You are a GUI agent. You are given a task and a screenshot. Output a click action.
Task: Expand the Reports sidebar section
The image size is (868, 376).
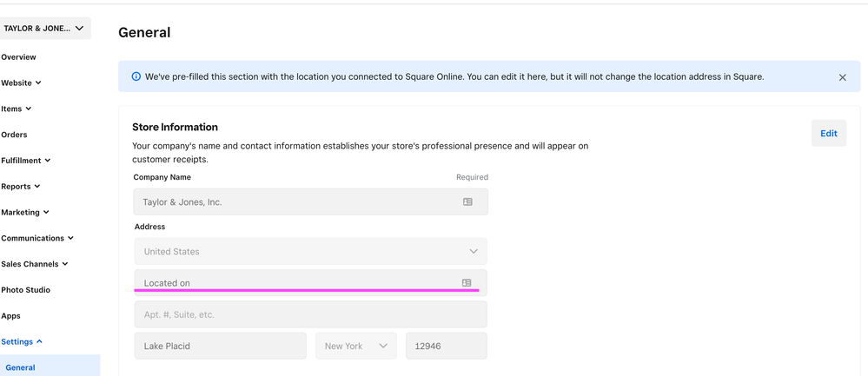click(22, 187)
